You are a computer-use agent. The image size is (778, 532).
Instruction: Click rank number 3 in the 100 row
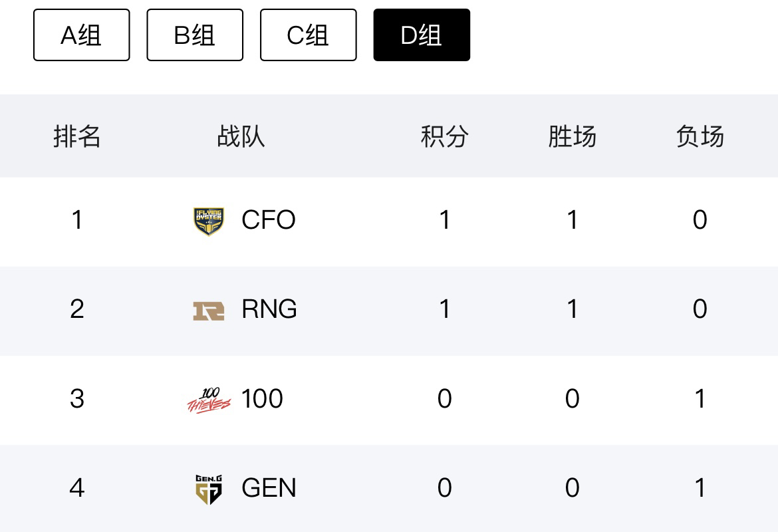[77, 399]
